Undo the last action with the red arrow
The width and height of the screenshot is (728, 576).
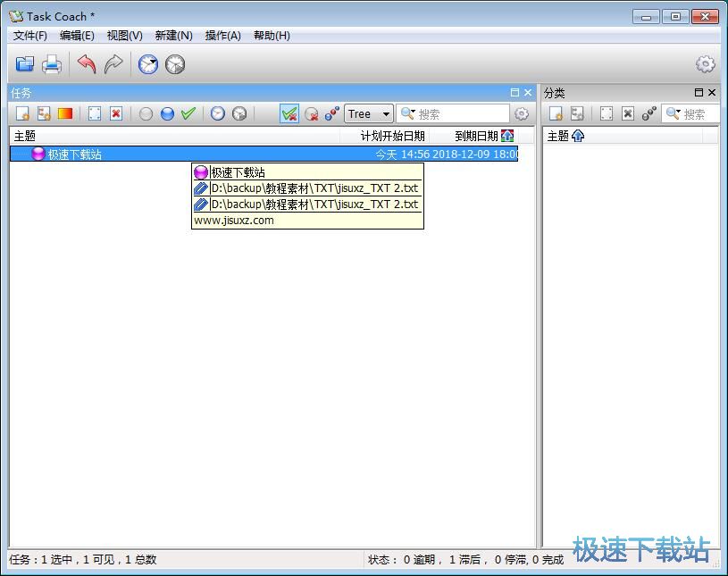point(87,64)
